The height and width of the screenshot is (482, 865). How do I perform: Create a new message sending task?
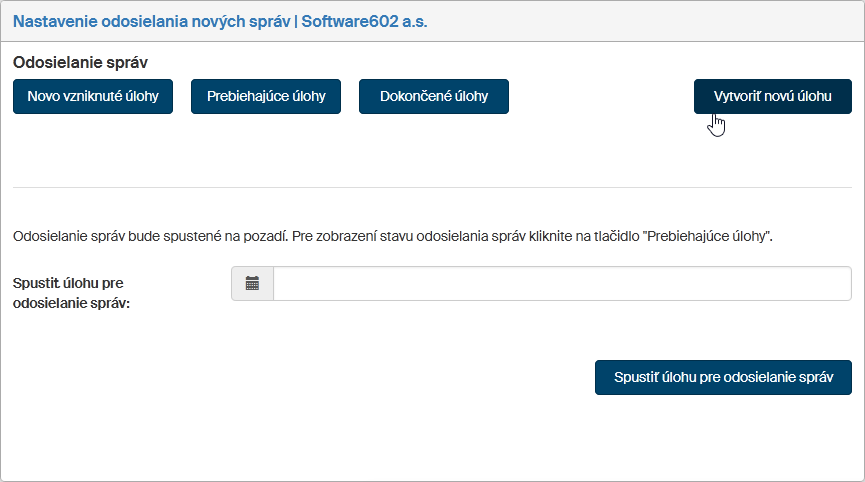pyautogui.click(x=772, y=97)
